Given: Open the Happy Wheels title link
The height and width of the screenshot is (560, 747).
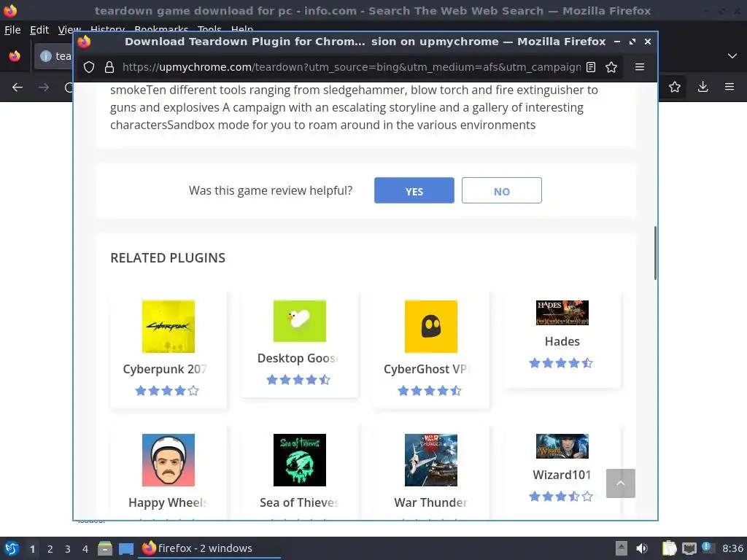Looking at the screenshot, I should 168,502.
